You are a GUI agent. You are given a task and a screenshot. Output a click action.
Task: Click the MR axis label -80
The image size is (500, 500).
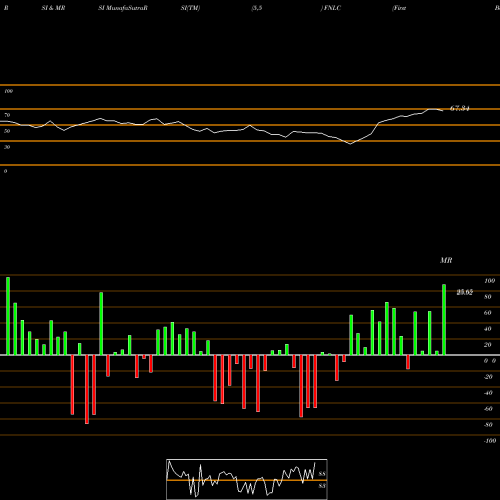tap(488, 425)
